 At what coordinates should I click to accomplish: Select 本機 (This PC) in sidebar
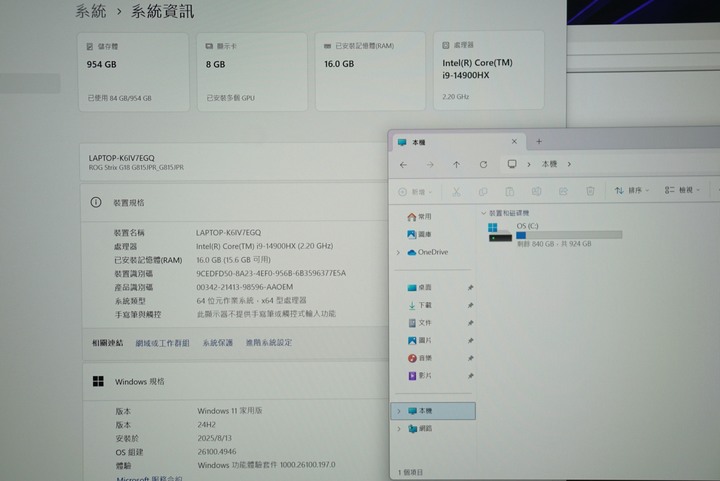433,411
